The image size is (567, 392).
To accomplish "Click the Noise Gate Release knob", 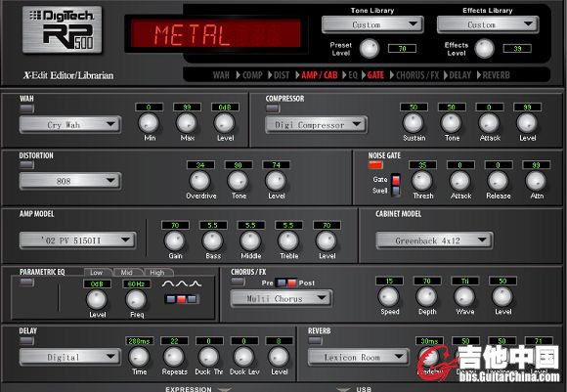I will pos(498,181).
